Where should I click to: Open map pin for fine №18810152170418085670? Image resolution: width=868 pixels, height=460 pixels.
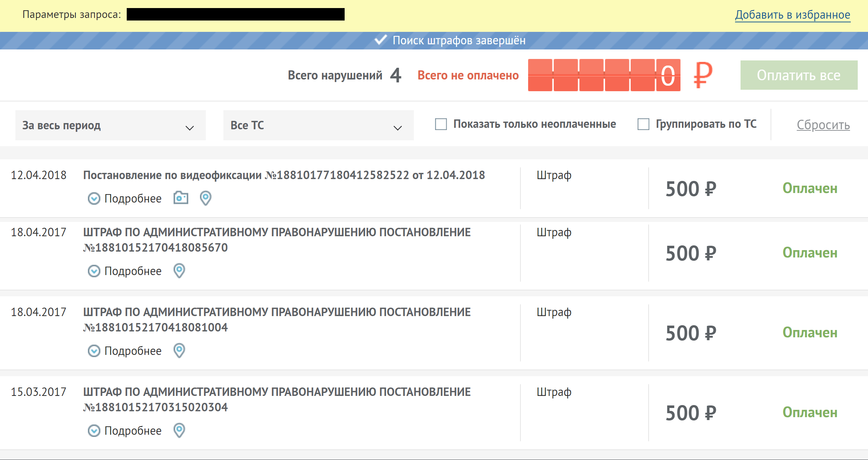[x=179, y=271]
